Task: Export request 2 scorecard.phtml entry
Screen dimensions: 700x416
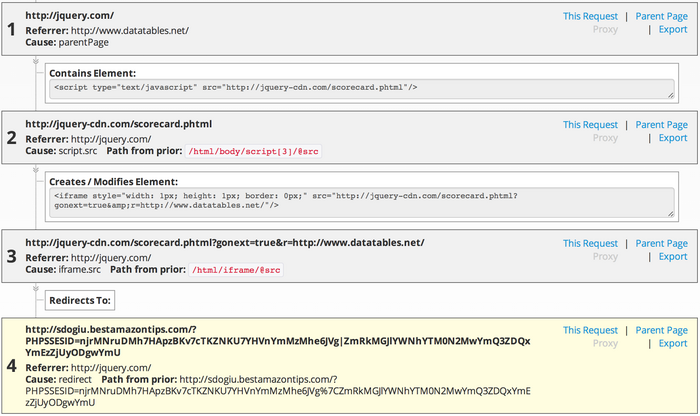Action: [672, 139]
